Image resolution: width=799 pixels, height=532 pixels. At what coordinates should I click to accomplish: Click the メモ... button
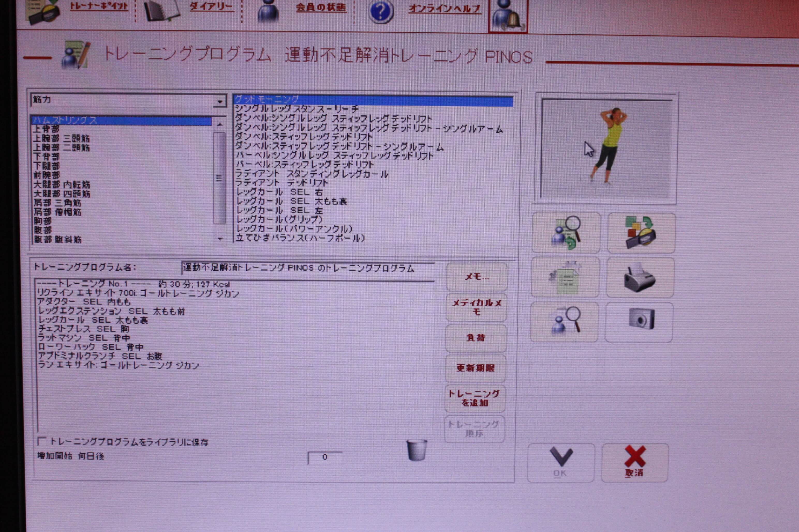pyautogui.click(x=476, y=277)
